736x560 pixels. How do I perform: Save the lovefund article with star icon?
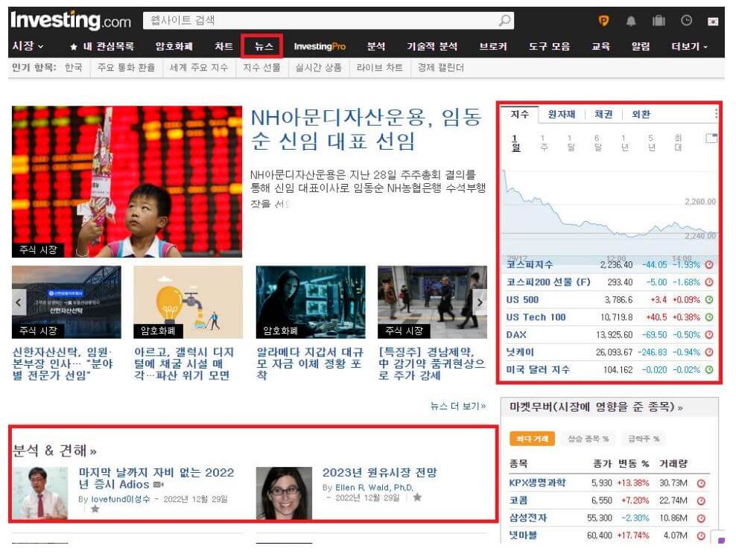pyautogui.click(x=95, y=509)
